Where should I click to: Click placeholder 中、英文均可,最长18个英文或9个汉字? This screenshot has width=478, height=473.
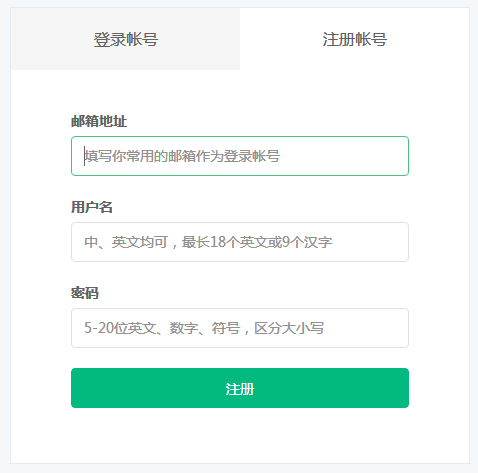pos(208,242)
